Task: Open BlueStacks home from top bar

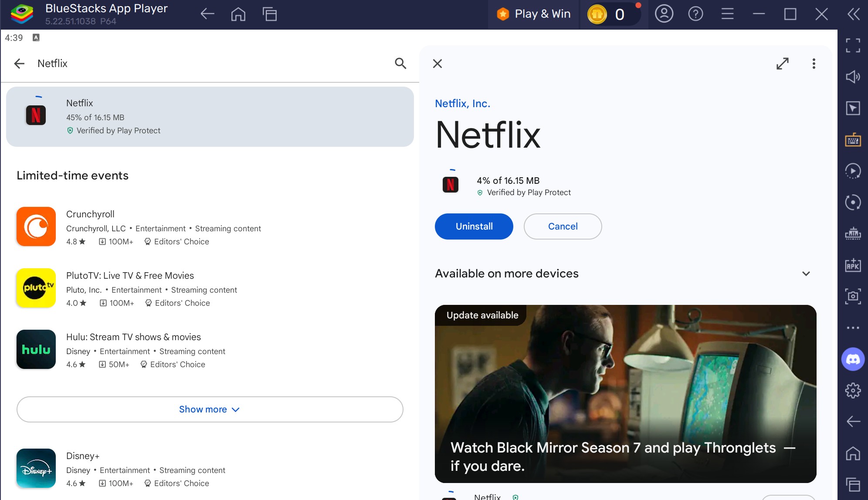Action: (x=238, y=14)
